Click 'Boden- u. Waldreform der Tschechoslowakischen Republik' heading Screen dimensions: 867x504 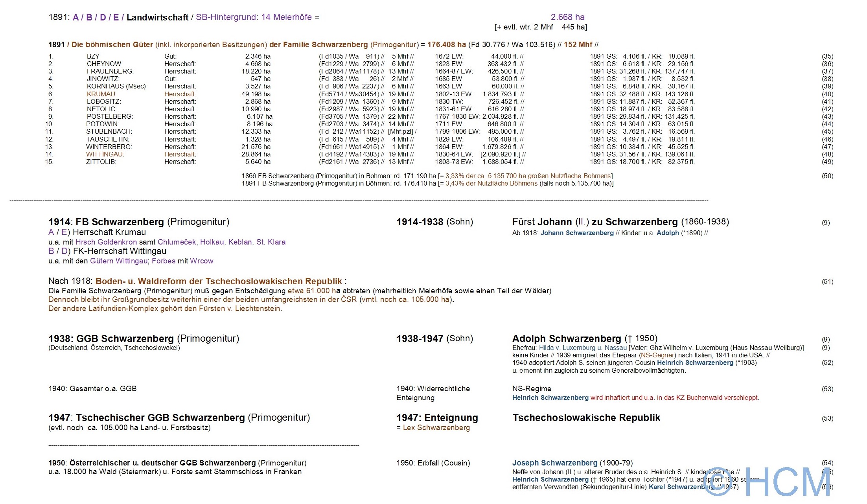(x=219, y=281)
